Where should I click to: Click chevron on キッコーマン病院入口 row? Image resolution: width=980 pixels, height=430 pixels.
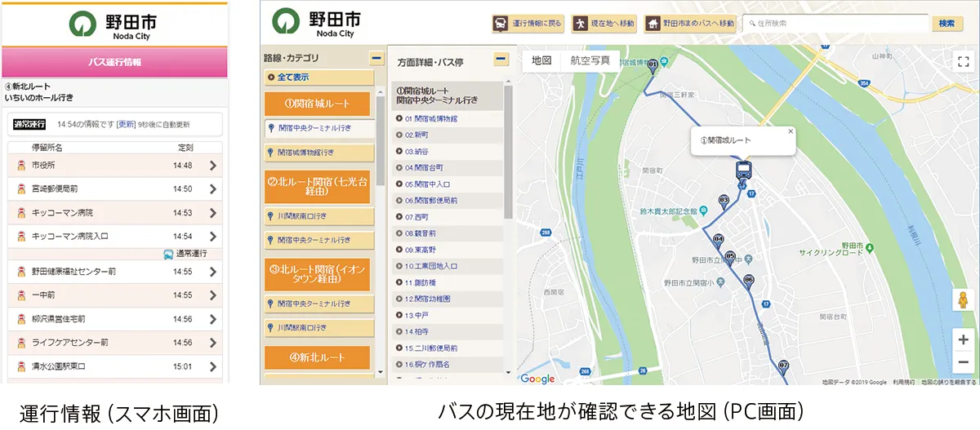pos(213,237)
